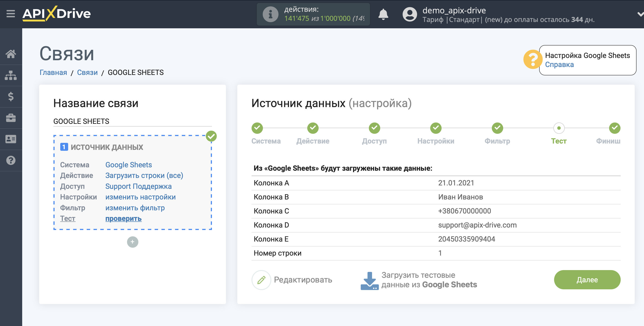Go to the Фильтр step
Image resolution: width=644 pixels, height=326 pixels.
coord(497,141)
